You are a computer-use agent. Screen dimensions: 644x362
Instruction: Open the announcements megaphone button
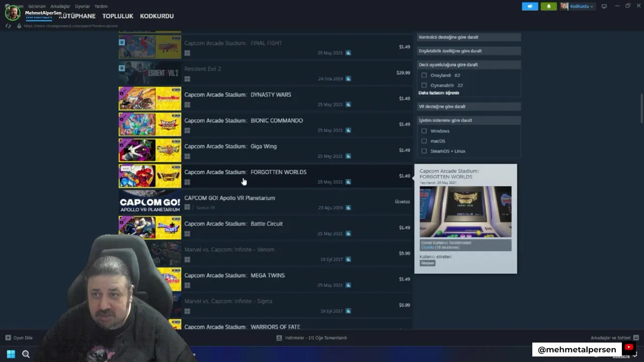(530, 6)
